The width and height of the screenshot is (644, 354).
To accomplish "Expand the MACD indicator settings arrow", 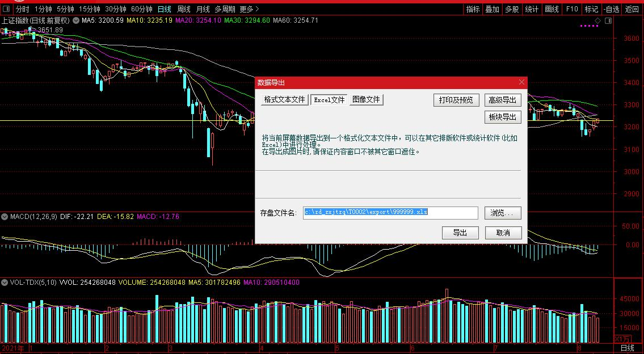I will pyautogui.click(x=5, y=217).
